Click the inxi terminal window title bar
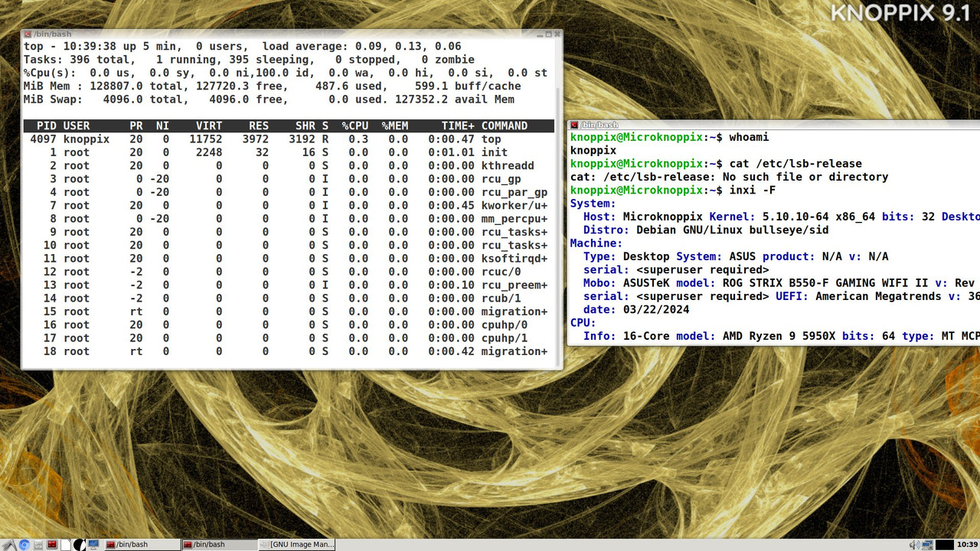 (773, 125)
